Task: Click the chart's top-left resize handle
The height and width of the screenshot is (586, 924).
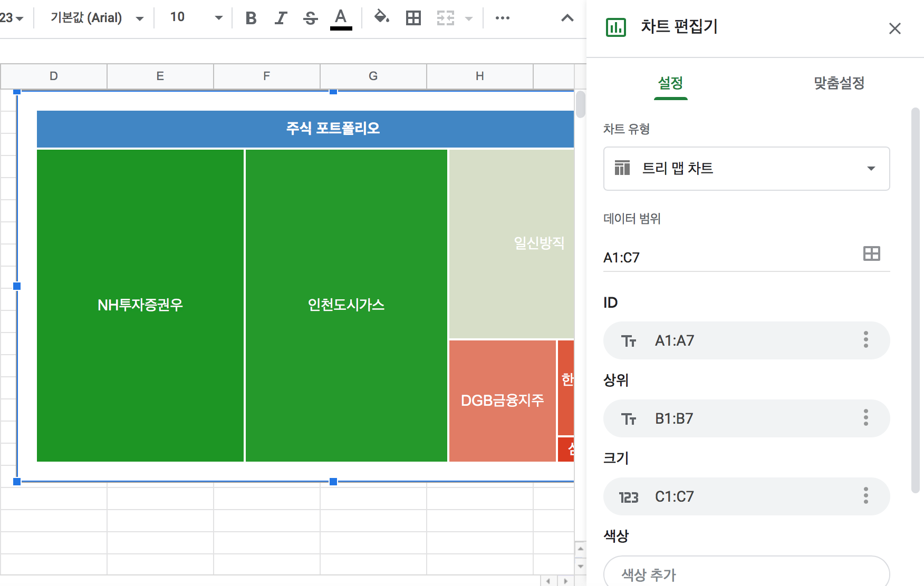Action: (x=17, y=92)
